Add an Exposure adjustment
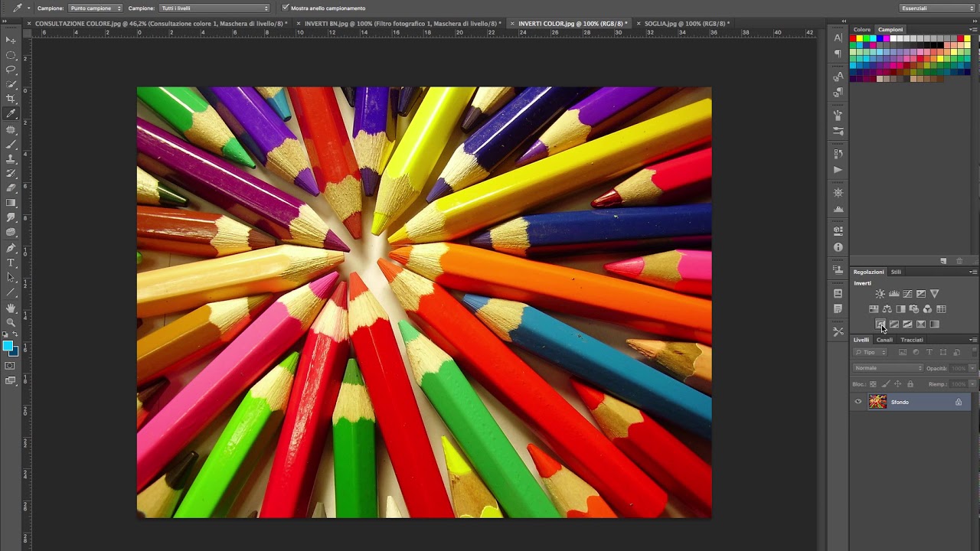 pos(921,294)
